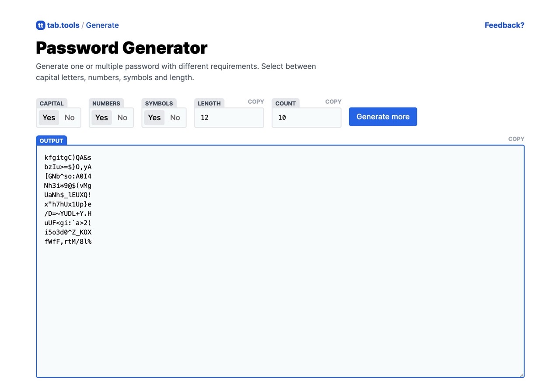560x392 pixels.
Task: Click password kfgitgC)QA&s
Action: 68,157
